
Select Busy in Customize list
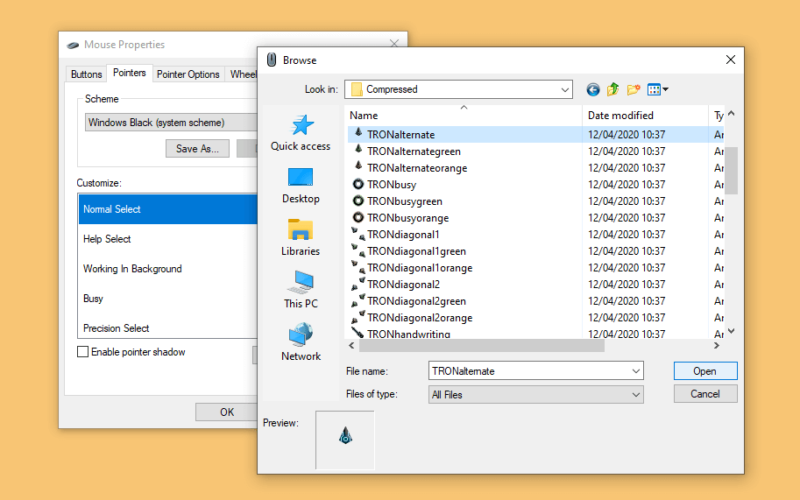click(x=168, y=298)
